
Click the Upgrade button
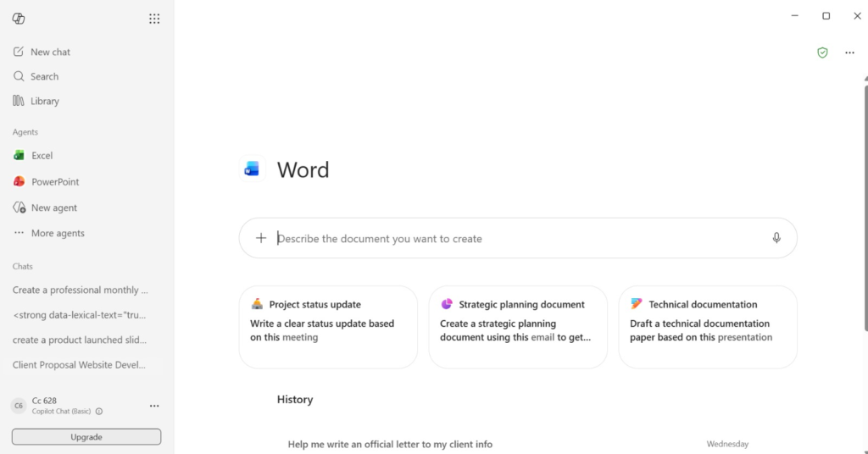tap(86, 437)
